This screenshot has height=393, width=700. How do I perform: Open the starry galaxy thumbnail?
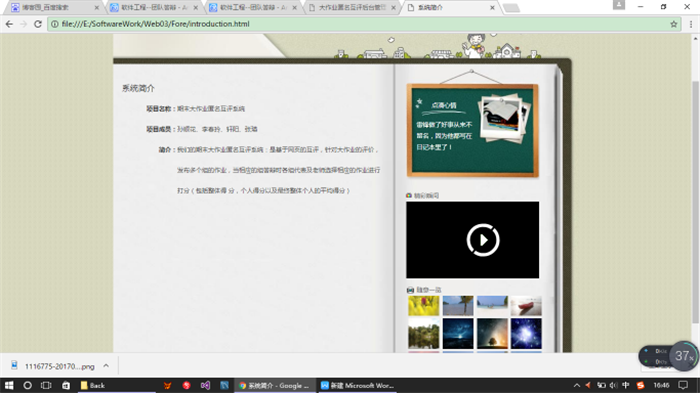(x=526, y=334)
